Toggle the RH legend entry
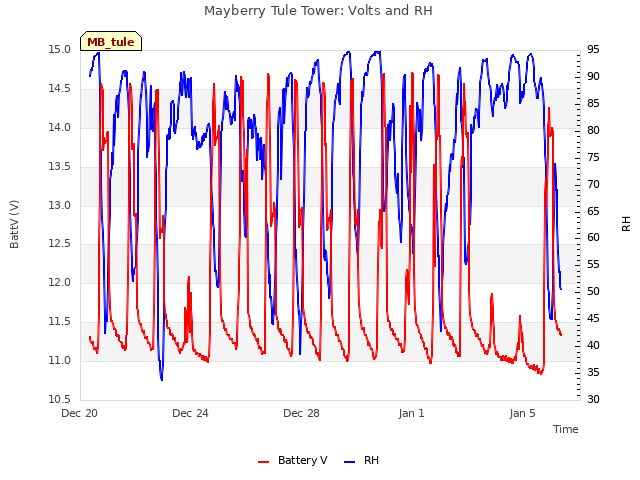640x480 pixels. tap(361, 460)
